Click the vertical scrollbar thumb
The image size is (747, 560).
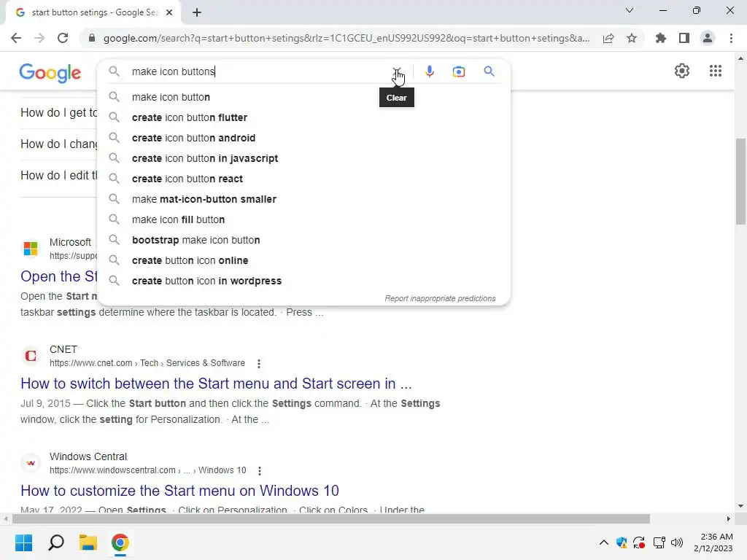(740, 181)
